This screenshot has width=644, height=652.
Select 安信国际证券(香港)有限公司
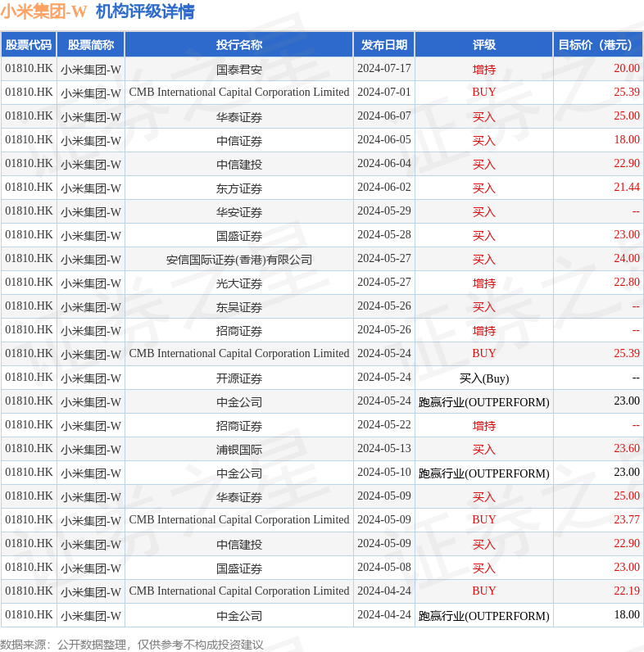(x=238, y=260)
